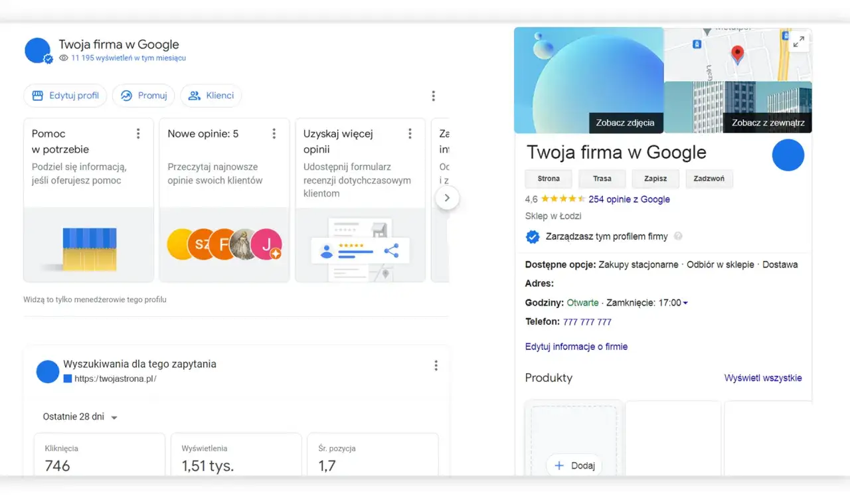Click the Zapisz button

click(655, 179)
